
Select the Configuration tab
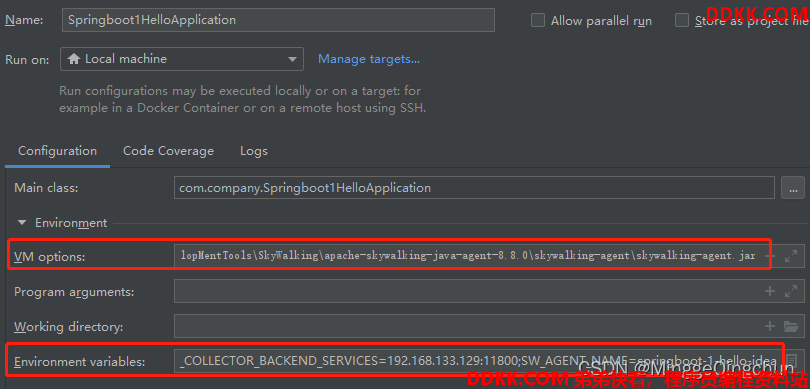pyautogui.click(x=57, y=151)
